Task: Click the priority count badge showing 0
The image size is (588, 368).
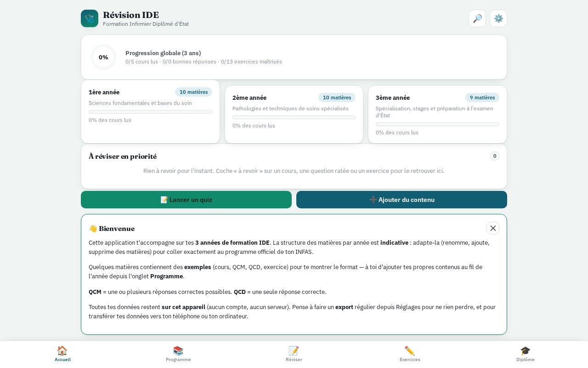Action: pos(495,156)
